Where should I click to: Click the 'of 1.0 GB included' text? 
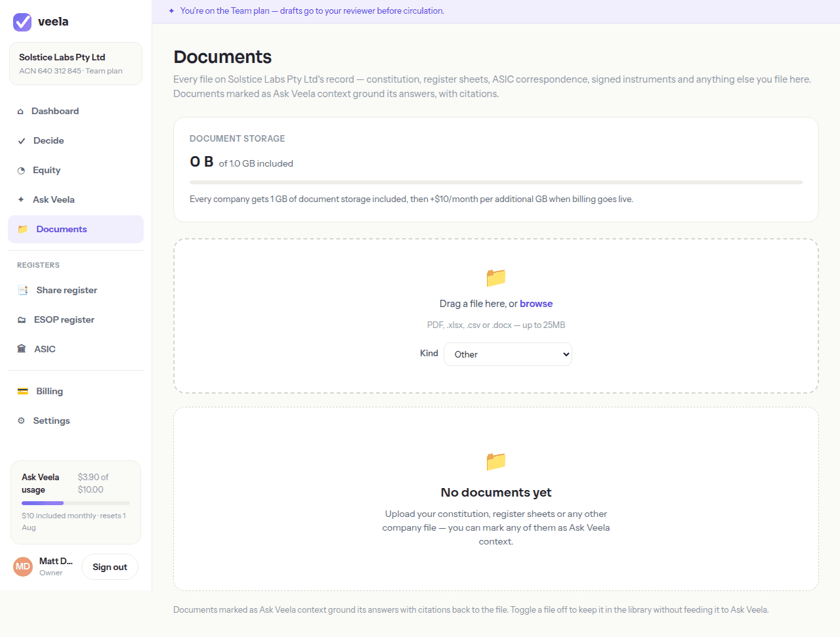(x=256, y=163)
